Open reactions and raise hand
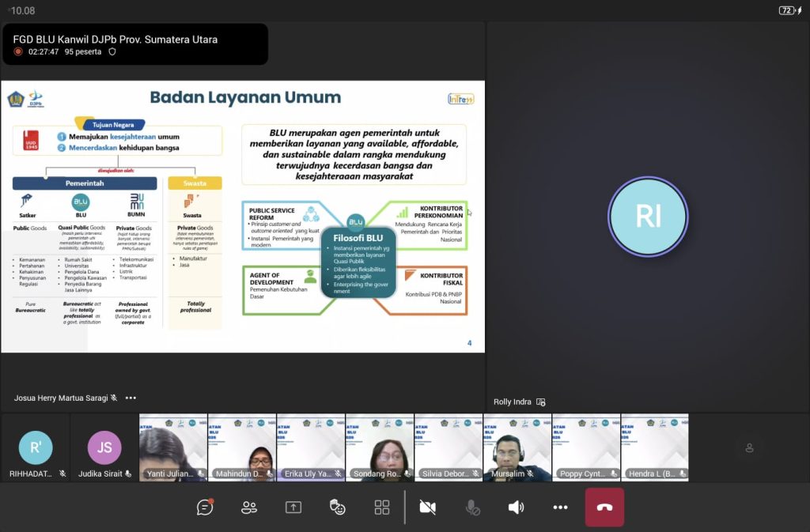 coord(338,507)
